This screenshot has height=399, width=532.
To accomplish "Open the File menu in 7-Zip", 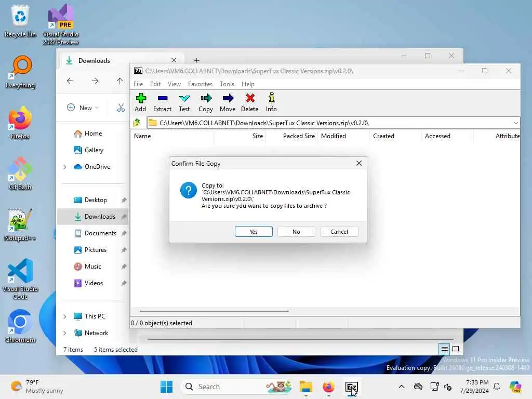I will tap(138, 84).
